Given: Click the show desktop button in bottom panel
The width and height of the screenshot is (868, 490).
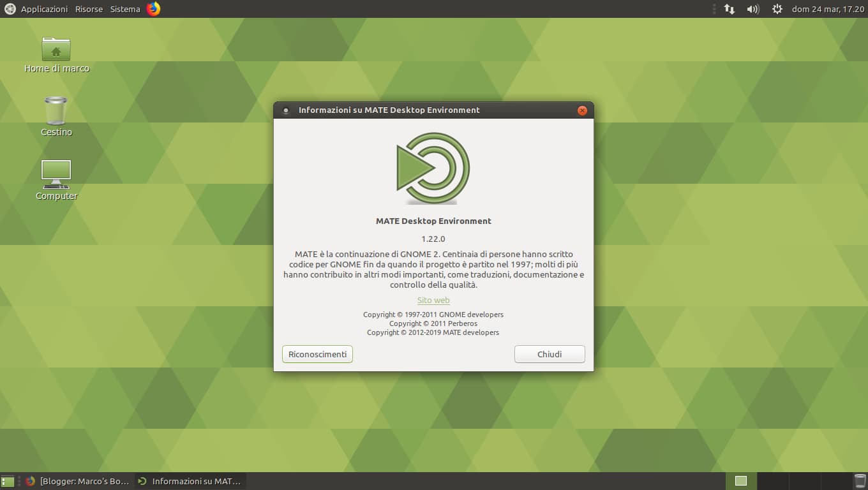Looking at the screenshot, I should click(8, 481).
